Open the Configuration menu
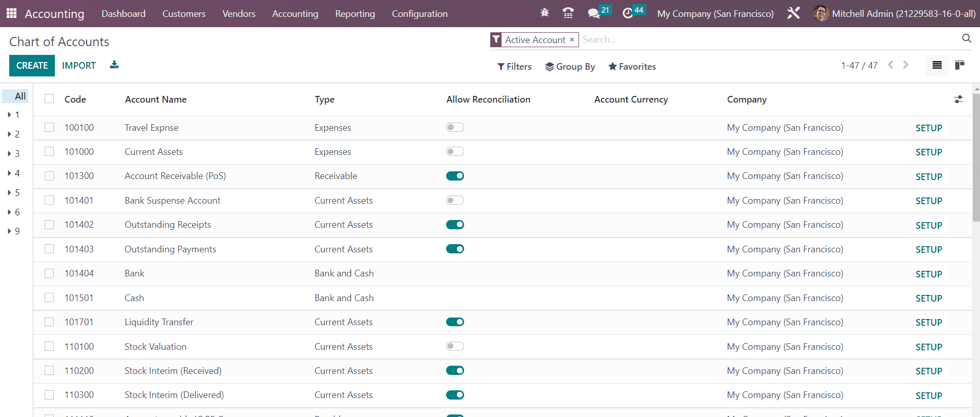Viewport: 980px width, 417px height. [x=419, y=14]
